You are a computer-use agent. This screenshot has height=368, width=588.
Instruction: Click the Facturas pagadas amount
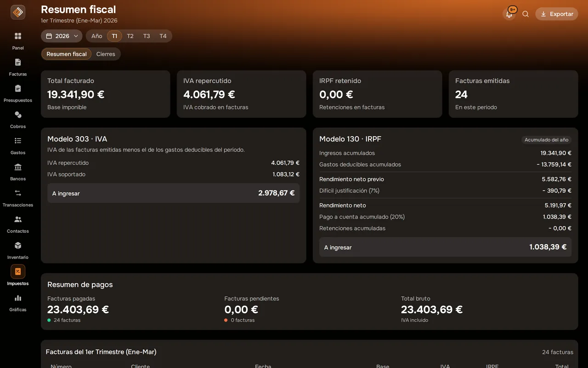point(78,310)
